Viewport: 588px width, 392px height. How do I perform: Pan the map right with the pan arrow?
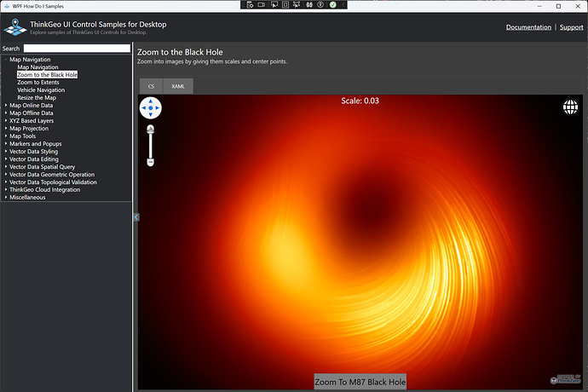[157, 108]
